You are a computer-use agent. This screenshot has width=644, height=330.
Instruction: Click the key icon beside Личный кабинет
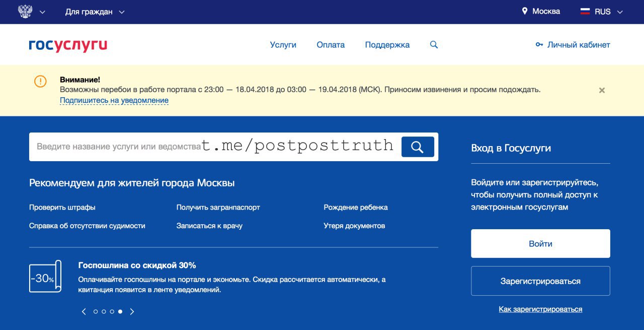click(x=539, y=45)
